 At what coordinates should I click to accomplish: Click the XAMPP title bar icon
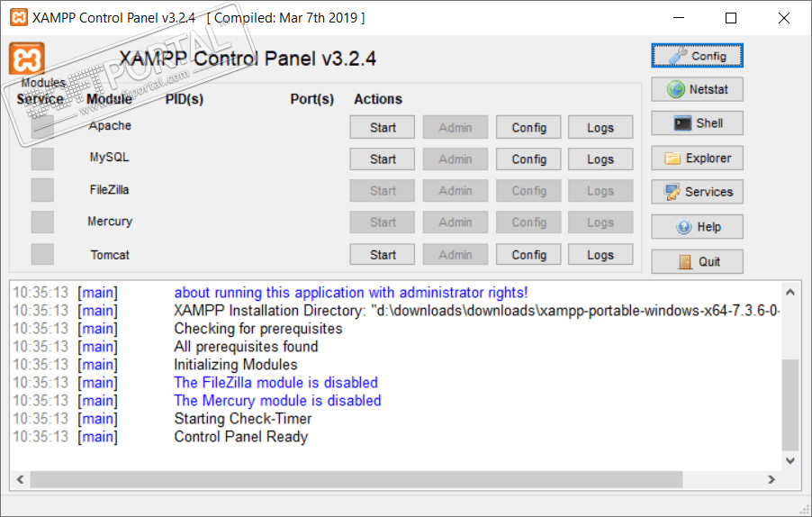[x=19, y=17]
